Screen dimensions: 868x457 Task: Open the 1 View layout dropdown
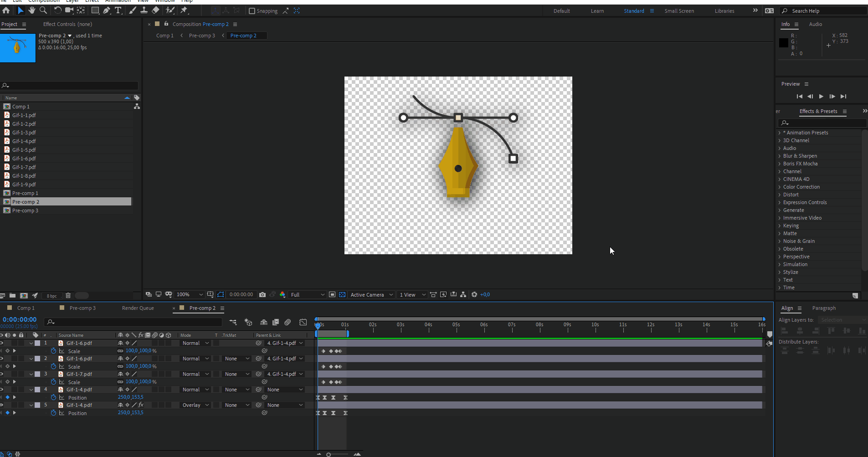[412, 295]
